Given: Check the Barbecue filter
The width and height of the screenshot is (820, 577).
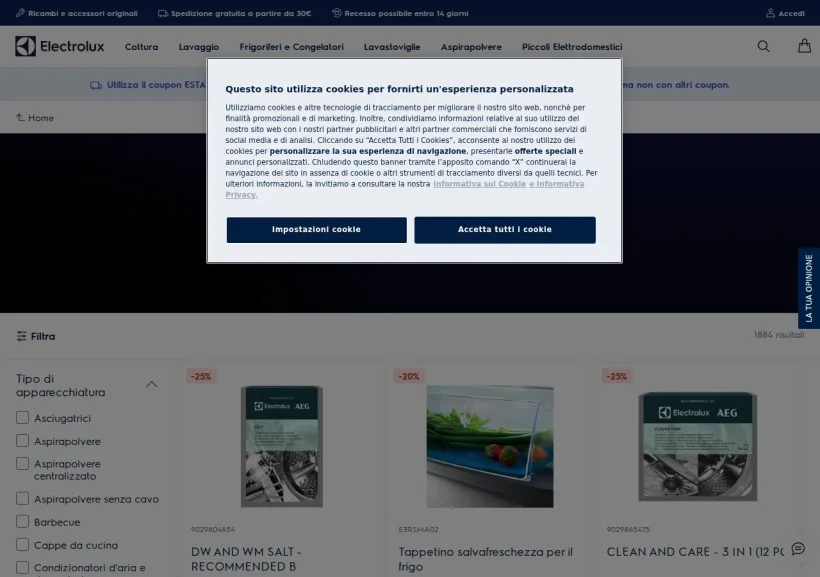Looking at the screenshot, I should click(x=22, y=521).
